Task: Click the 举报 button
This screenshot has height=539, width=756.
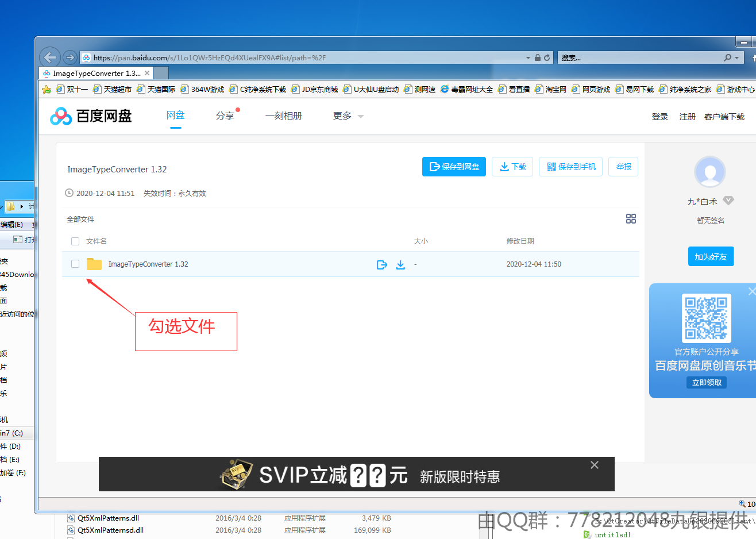Action: pos(623,167)
